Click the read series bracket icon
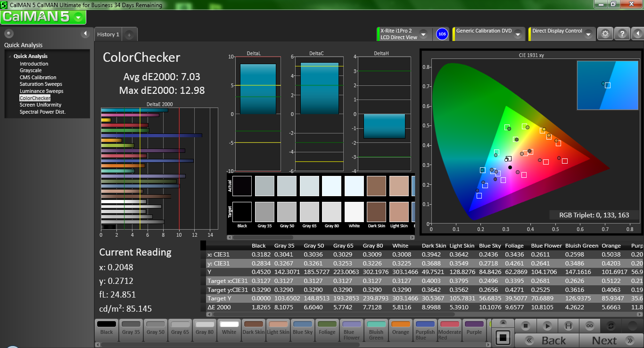This screenshot has height=348, width=644. coord(569,326)
